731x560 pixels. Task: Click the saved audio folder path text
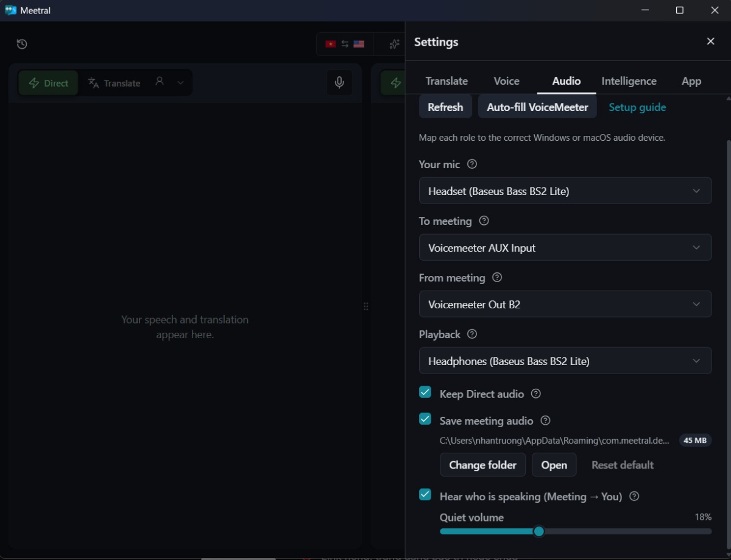[554, 440]
